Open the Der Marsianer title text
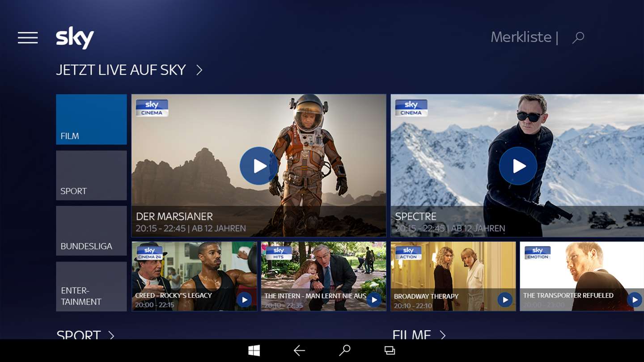644x362 pixels. (174, 217)
